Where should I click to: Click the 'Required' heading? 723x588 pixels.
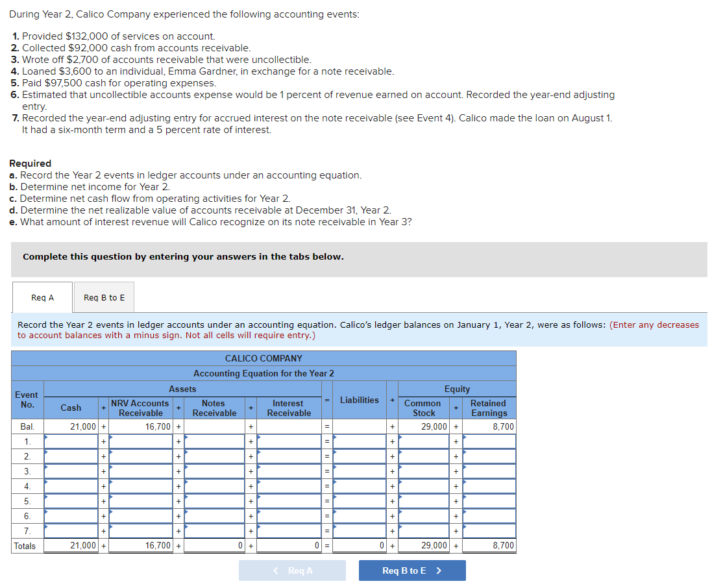(x=31, y=164)
